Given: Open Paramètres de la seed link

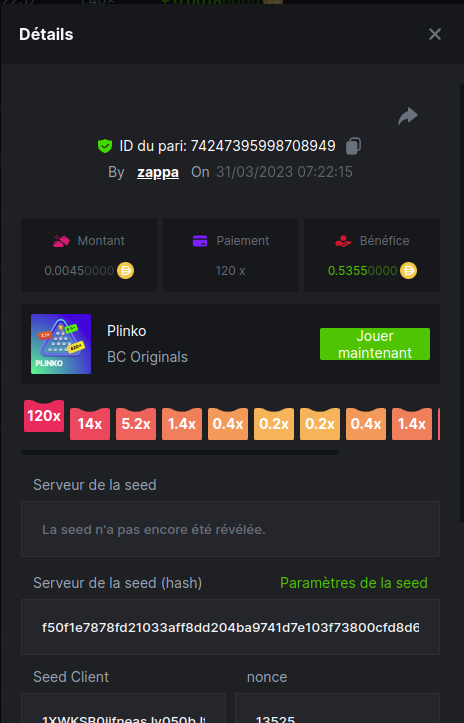Looking at the screenshot, I should (354, 583).
